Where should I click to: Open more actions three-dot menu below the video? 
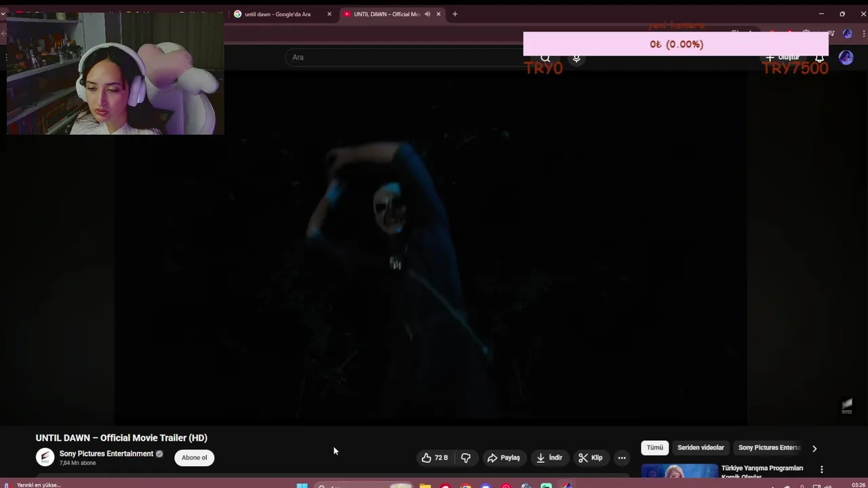point(622,457)
